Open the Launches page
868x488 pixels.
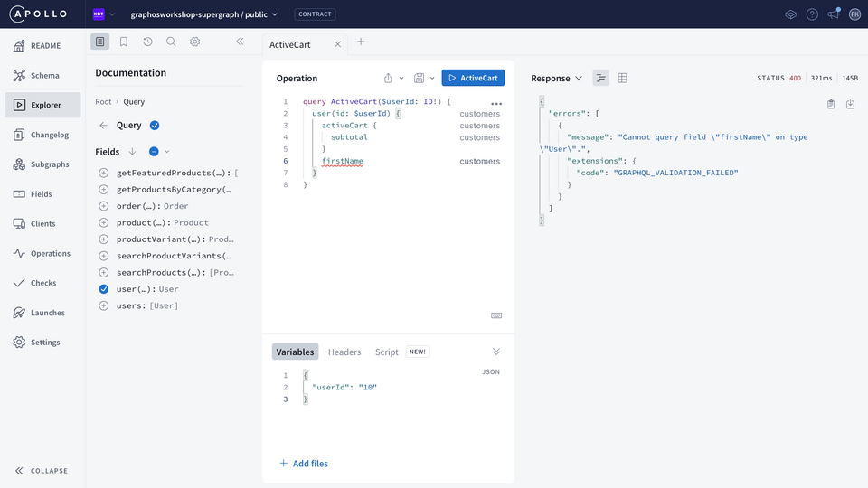click(42, 313)
